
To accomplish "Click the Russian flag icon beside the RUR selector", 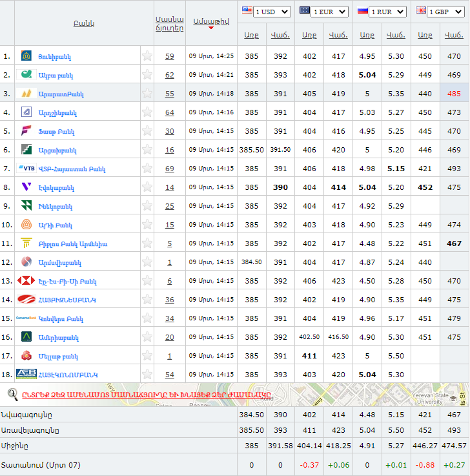I will (x=363, y=11).
